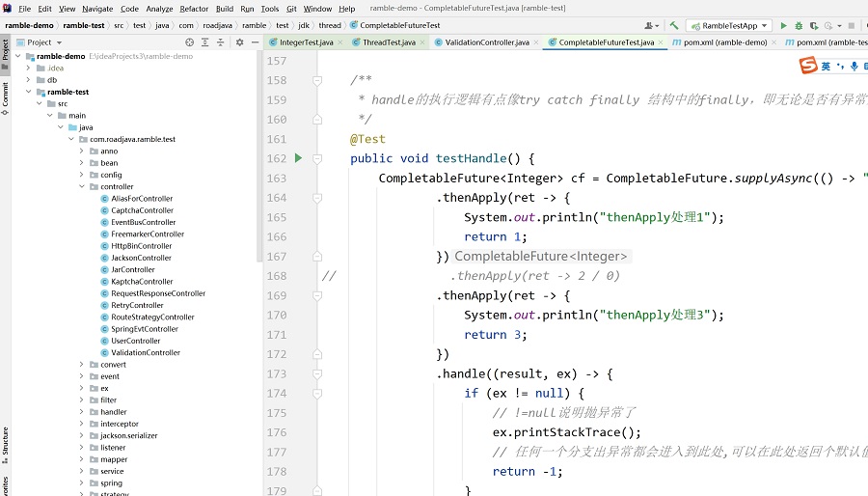Click the Build project hammer icon

tap(674, 25)
